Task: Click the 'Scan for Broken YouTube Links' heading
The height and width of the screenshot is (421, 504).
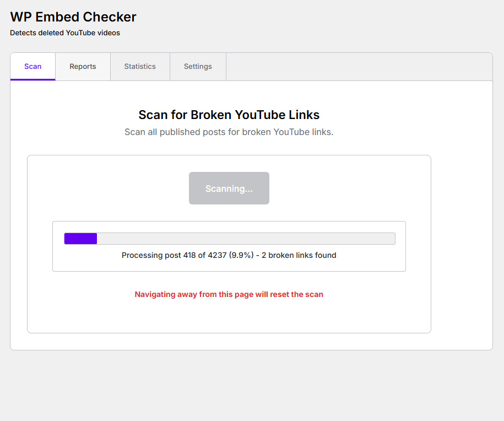Action: tap(229, 115)
